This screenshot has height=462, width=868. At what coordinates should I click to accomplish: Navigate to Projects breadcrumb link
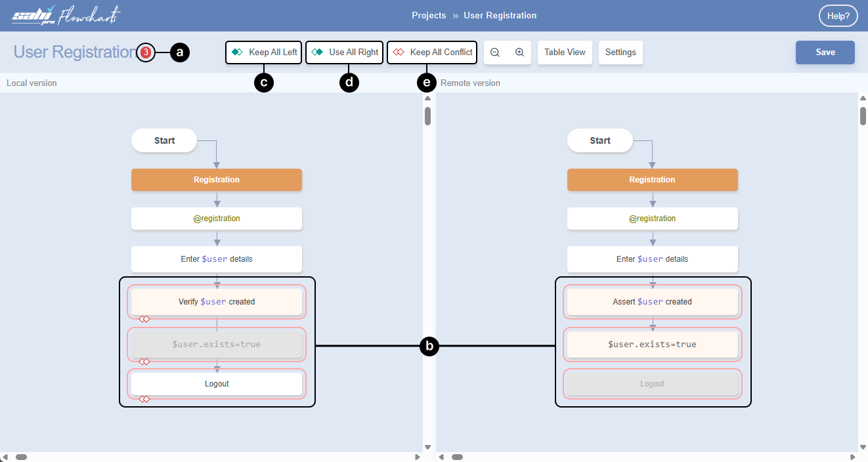click(x=429, y=16)
